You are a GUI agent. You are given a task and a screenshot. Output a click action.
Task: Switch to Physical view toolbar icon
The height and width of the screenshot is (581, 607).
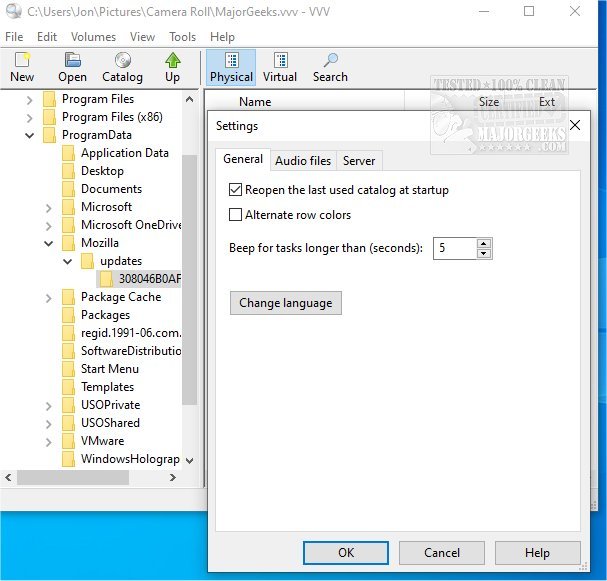click(231, 60)
